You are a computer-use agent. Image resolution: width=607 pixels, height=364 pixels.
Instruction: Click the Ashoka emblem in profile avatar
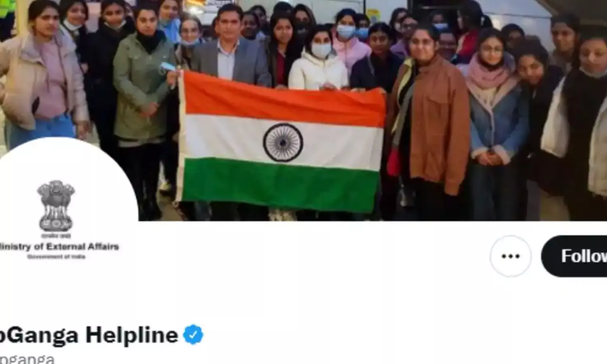click(x=56, y=205)
